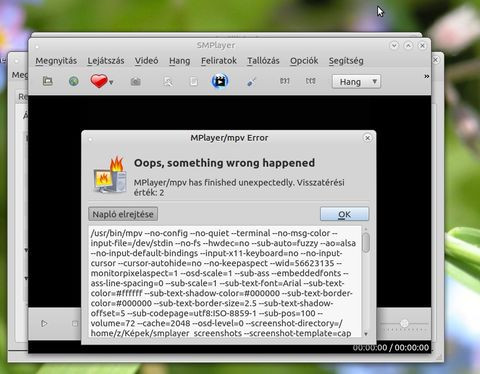Click OK in the error dialog

click(344, 214)
